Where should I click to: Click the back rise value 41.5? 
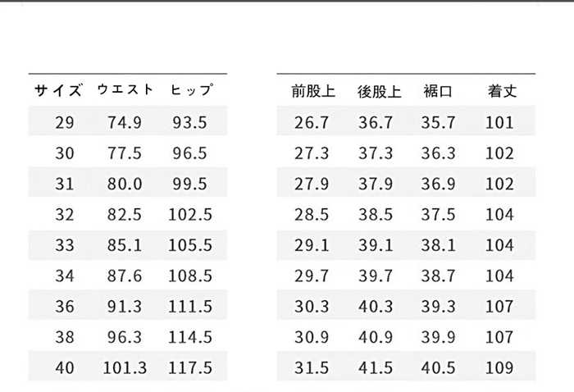tap(376, 367)
